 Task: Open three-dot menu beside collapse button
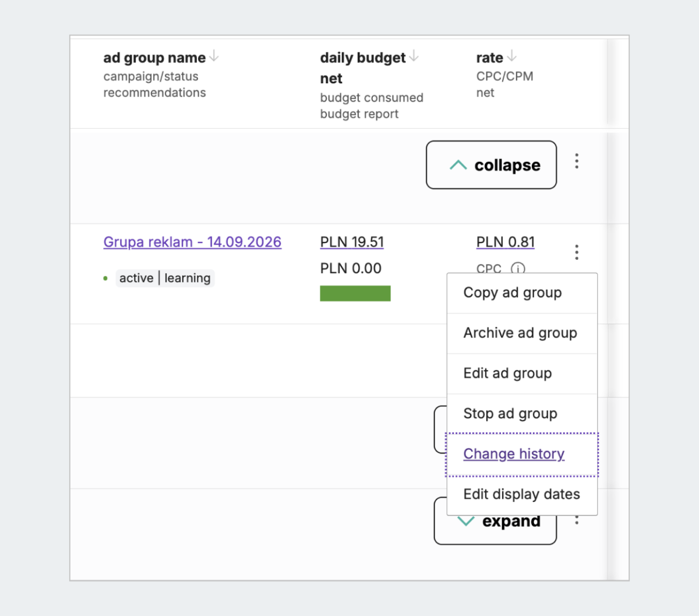coord(577,161)
